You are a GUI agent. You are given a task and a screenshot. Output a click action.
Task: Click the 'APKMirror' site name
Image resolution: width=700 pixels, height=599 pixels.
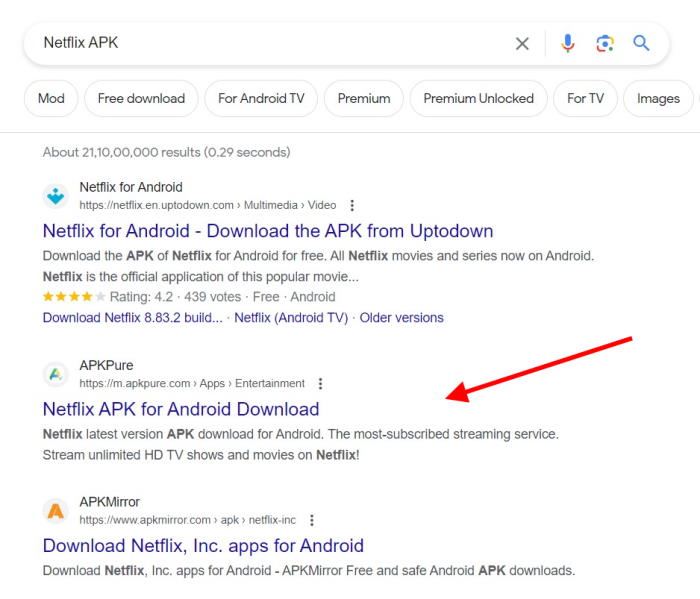click(109, 502)
